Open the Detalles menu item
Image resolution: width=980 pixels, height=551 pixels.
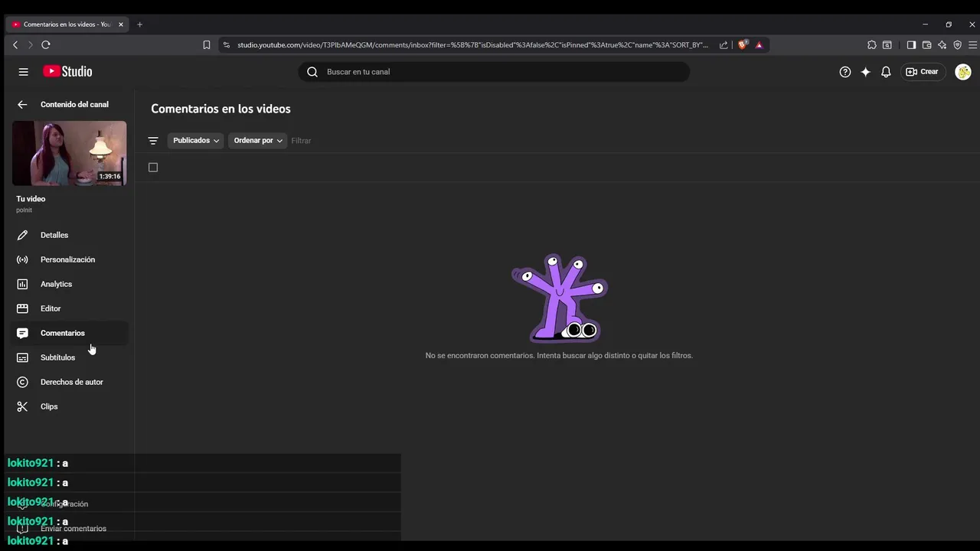point(69,235)
